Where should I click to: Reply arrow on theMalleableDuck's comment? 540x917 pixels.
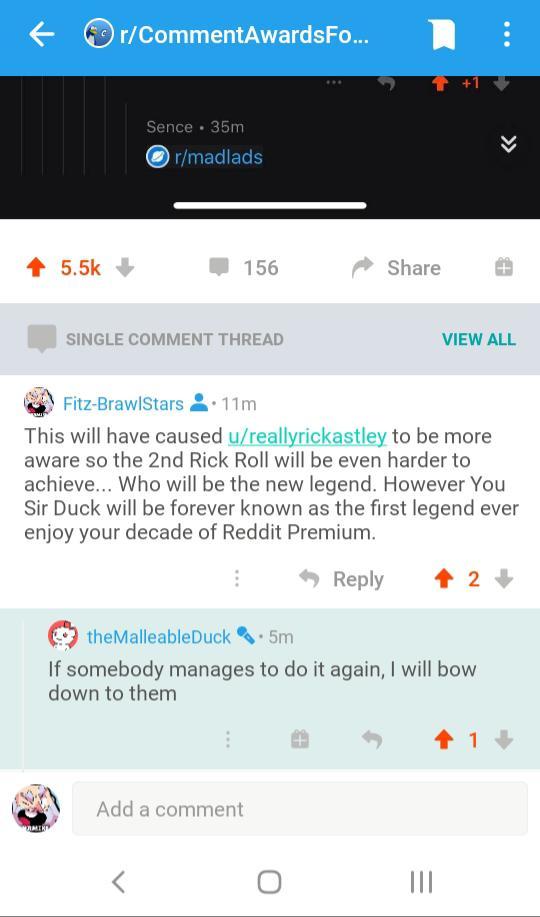372,740
